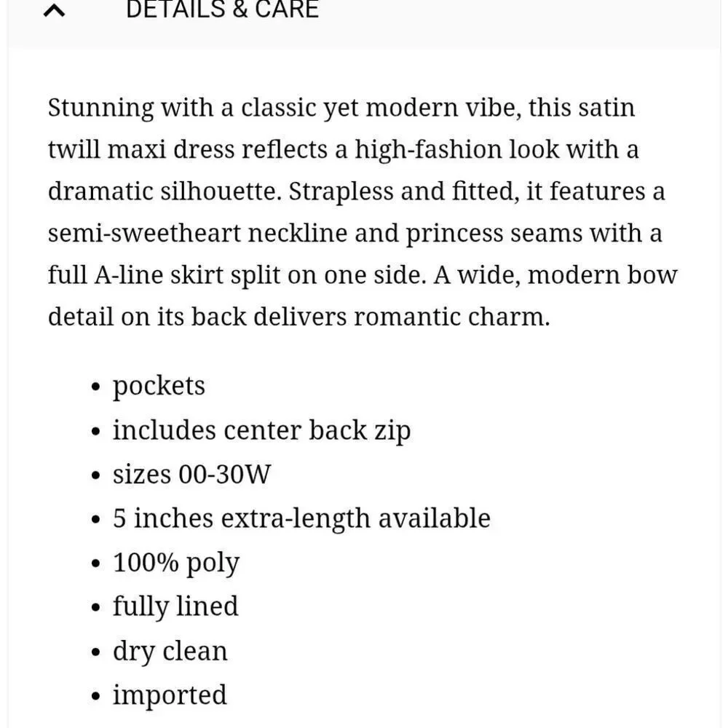Select the 'pockets' bullet item
This screenshot has width=728, height=728.
[159, 387]
